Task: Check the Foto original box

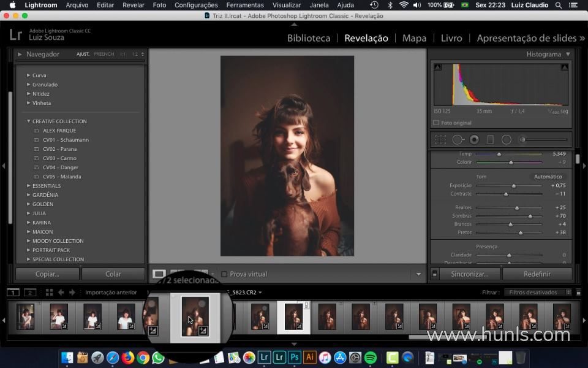Action: pyautogui.click(x=436, y=123)
